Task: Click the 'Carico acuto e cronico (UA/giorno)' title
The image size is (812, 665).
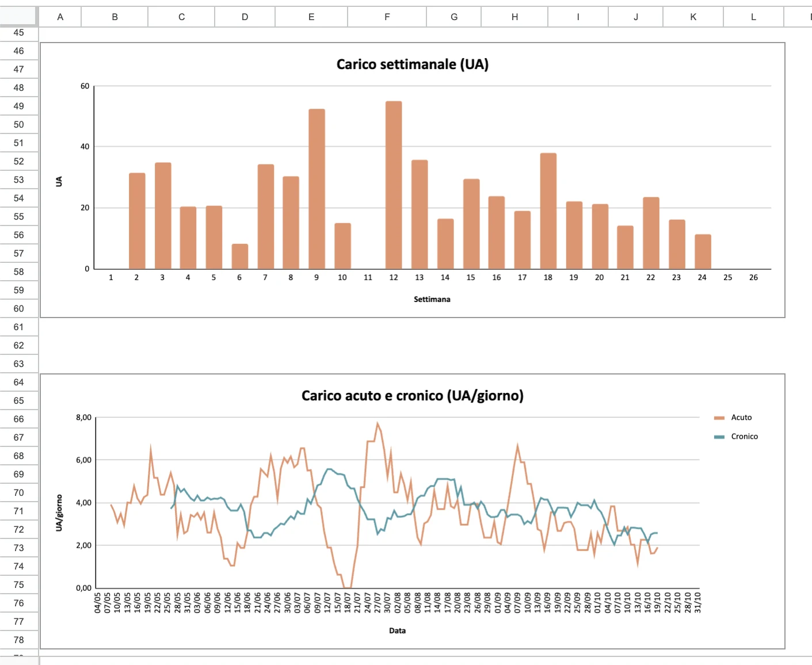Action: (413, 395)
